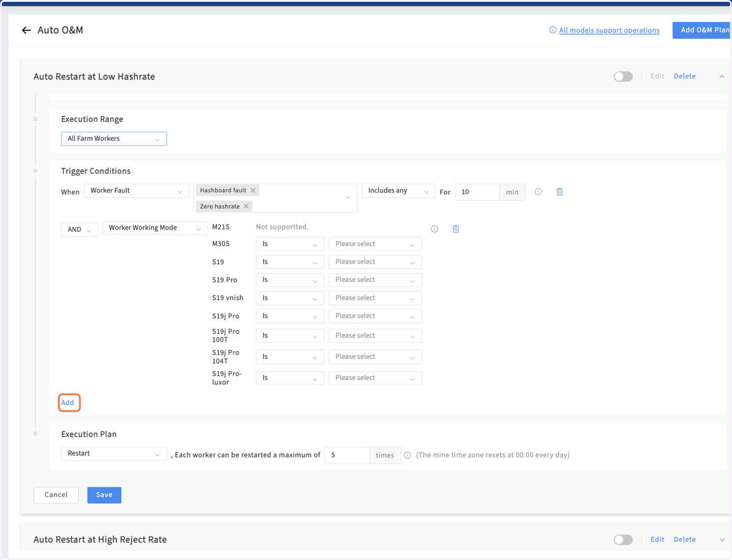The width and height of the screenshot is (732, 560).
Task: Open Please select dropdown for S19 Pro
Action: point(375,280)
